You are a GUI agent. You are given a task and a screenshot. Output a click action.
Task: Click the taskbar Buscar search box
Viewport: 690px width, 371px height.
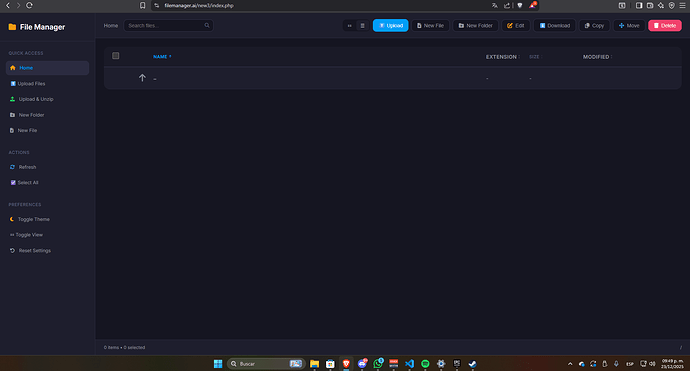[x=266, y=364]
